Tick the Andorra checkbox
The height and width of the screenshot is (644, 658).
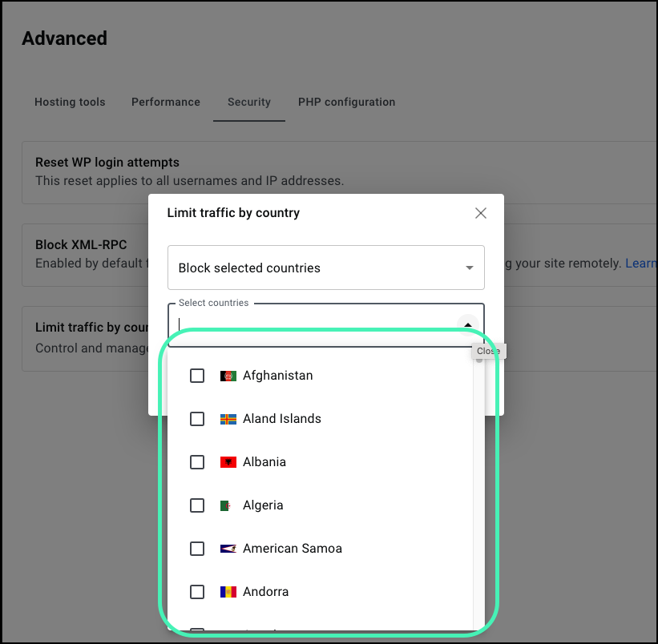click(x=197, y=592)
